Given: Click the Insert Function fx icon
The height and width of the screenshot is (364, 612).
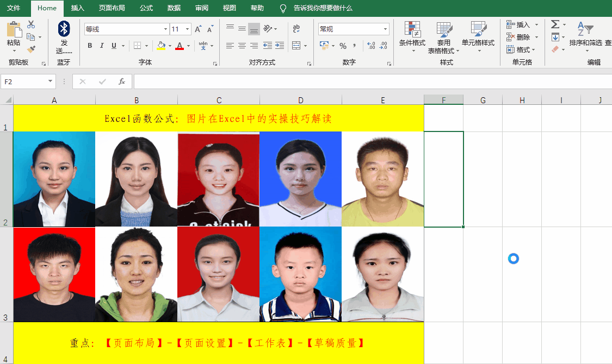Looking at the screenshot, I should [122, 81].
